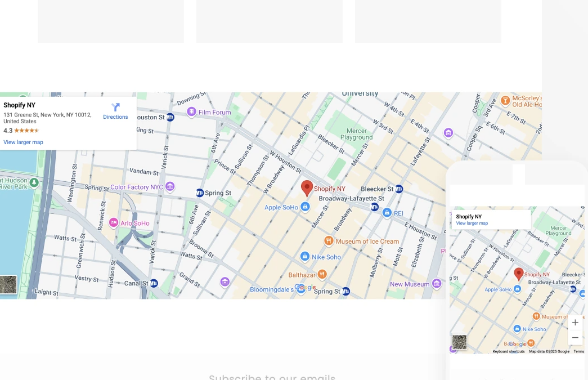The image size is (588, 380).
Task: Click the spring St subway icon at the bottom of the desktop map
Action: click(345, 292)
